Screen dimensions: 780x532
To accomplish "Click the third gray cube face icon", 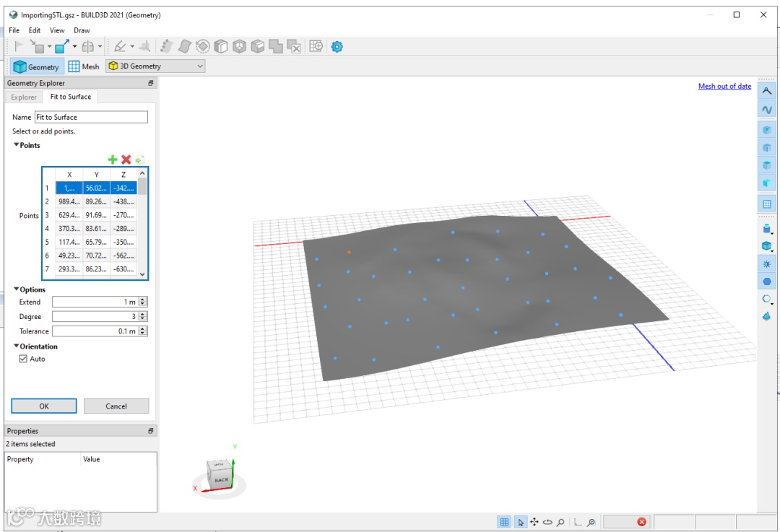I will click(258, 47).
